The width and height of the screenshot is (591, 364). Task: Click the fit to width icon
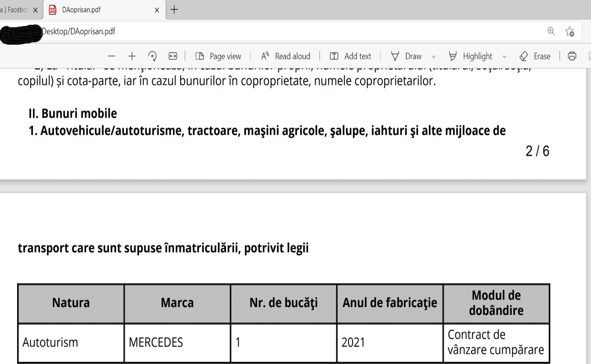173,56
